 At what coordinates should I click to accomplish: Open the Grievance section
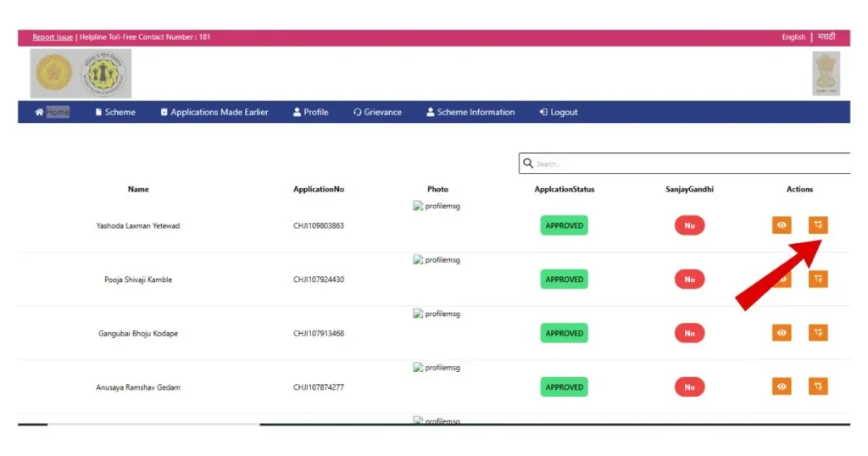click(377, 112)
